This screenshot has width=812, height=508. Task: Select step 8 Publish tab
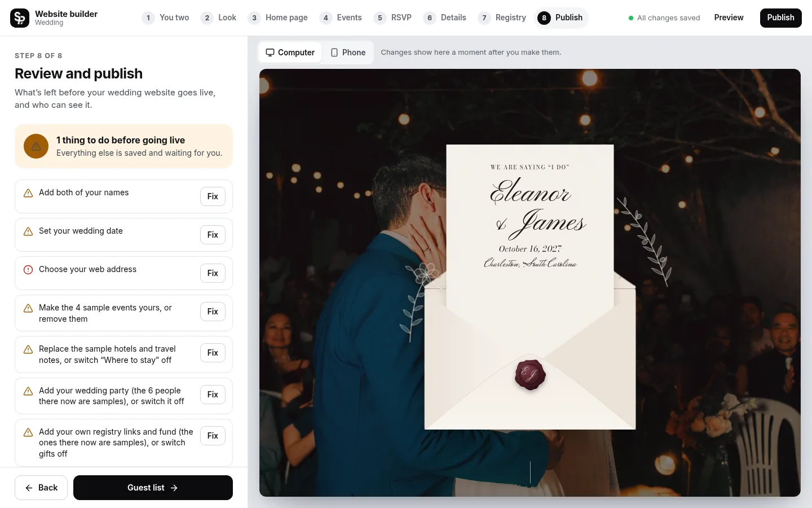[561, 17]
